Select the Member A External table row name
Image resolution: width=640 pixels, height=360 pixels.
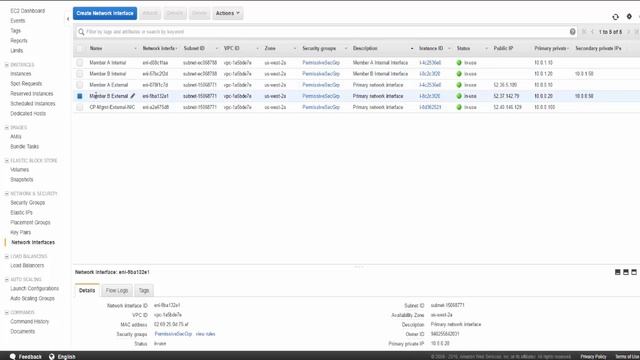coord(109,84)
